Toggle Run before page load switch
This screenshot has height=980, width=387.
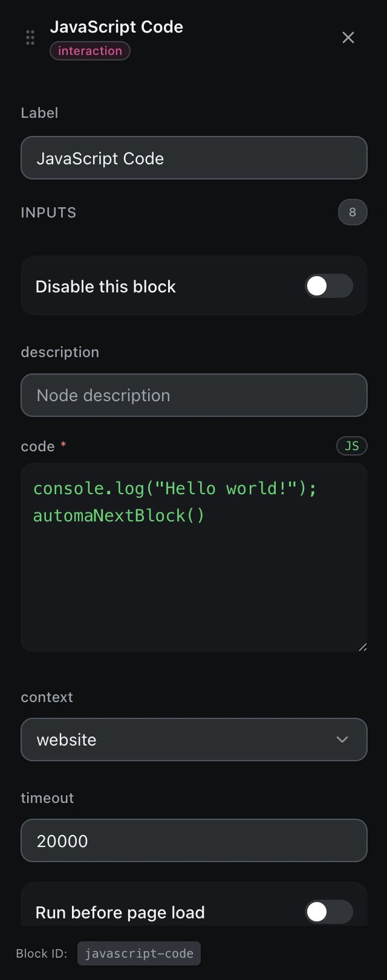click(x=329, y=912)
